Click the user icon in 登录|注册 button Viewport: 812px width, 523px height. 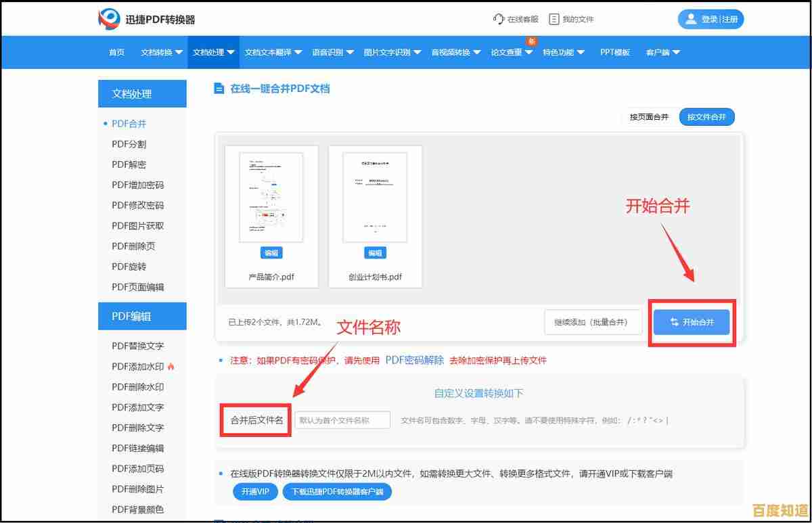click(x=691, y=18)
